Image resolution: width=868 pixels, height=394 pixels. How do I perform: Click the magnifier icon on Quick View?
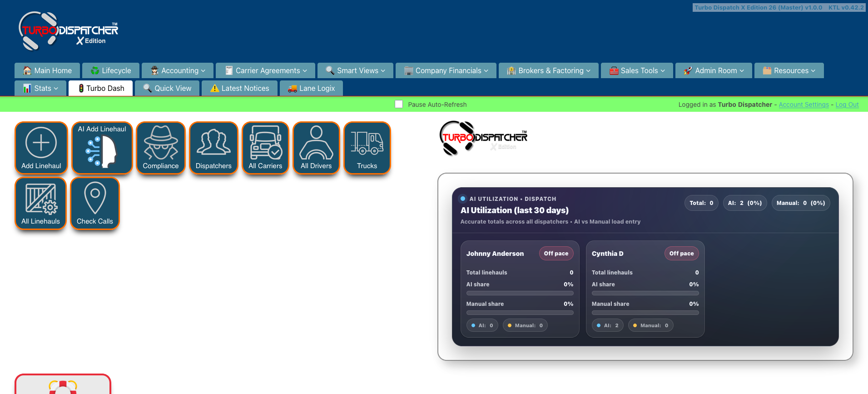[148, 88]
